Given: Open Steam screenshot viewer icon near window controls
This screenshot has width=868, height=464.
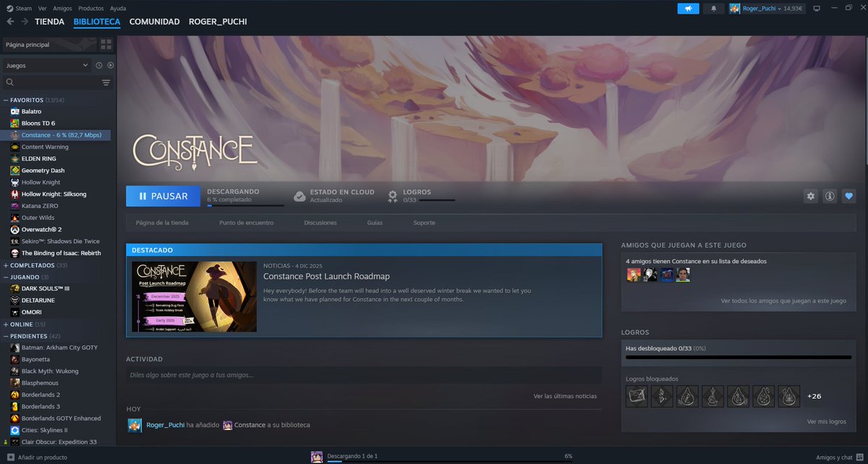Looking at the screenshot, I should 817,8.
